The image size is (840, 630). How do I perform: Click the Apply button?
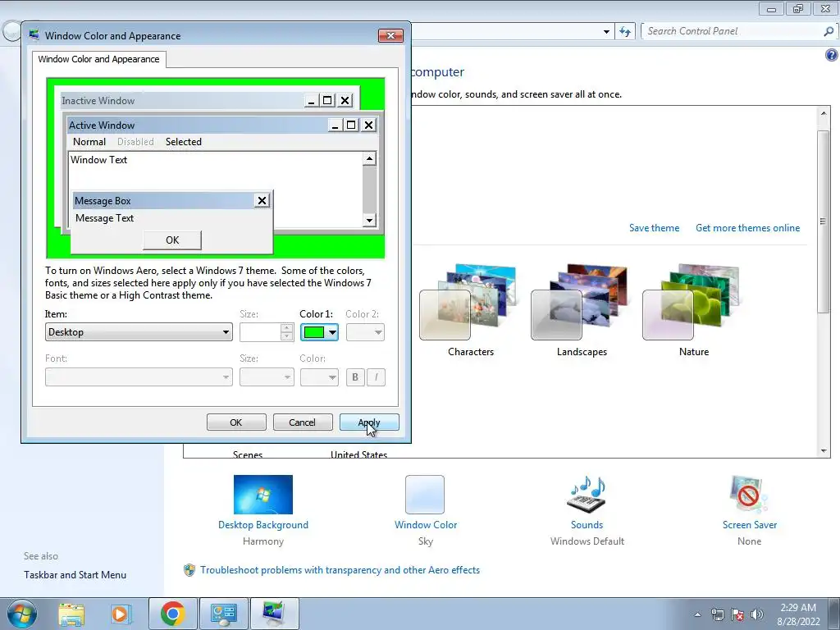point(369,422)
